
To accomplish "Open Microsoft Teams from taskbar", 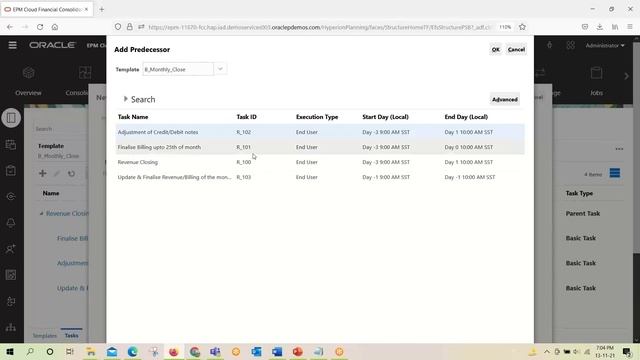I will 215,351.
